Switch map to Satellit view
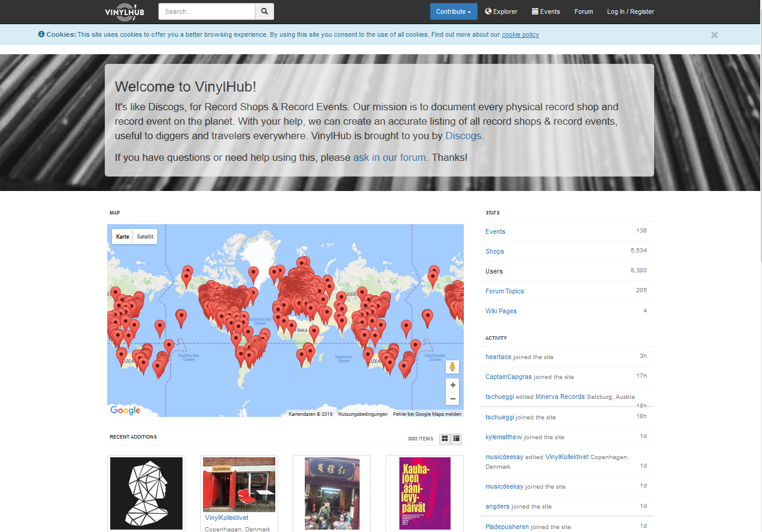This screenshot has height=532, width=762. 145,237
